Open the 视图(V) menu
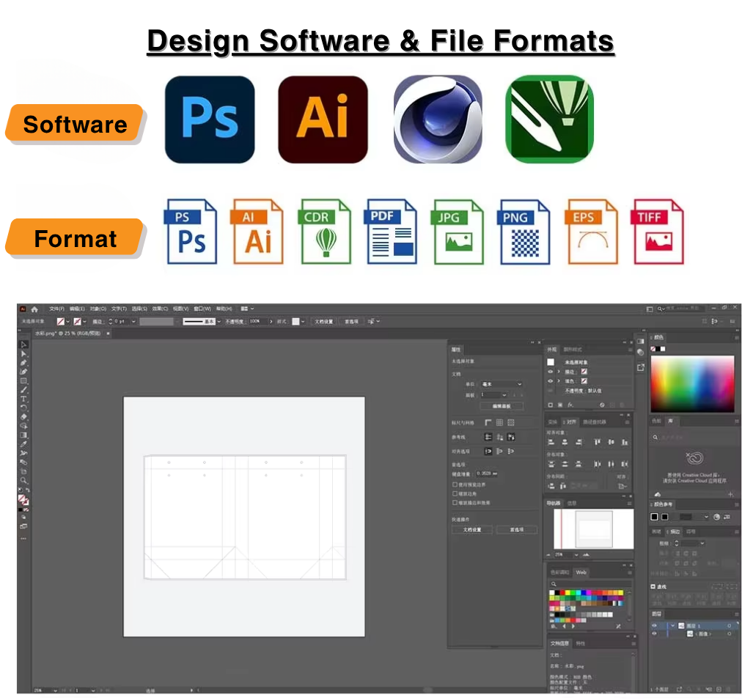742x700 pixels. pos(181,309)
